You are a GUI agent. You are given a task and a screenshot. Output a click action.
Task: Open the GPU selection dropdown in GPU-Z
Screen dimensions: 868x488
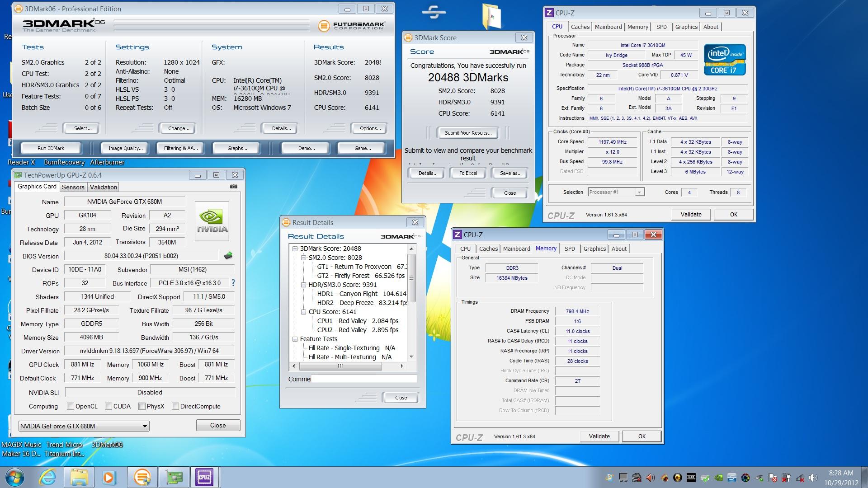(x=84, y=426)
